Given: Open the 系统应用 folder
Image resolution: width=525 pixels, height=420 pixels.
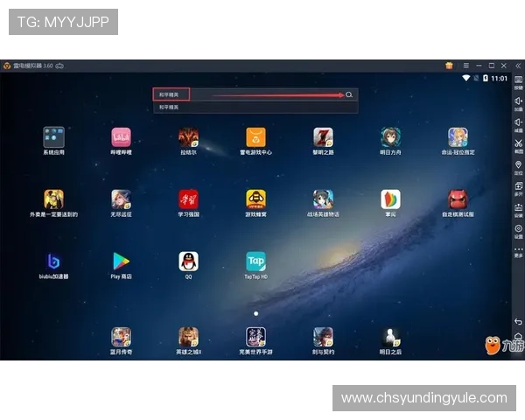Looking at the screenshot, I should [53, 137].
